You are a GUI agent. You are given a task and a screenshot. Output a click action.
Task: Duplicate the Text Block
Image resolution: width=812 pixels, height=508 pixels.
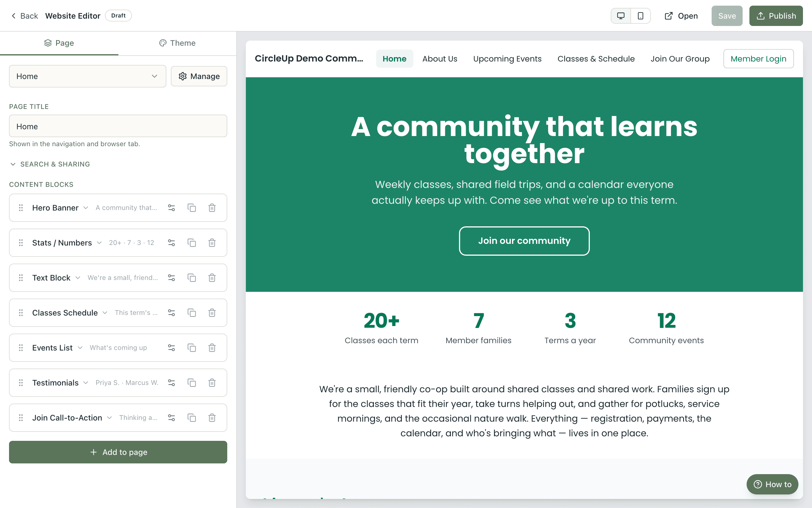[x=192, y=277]
